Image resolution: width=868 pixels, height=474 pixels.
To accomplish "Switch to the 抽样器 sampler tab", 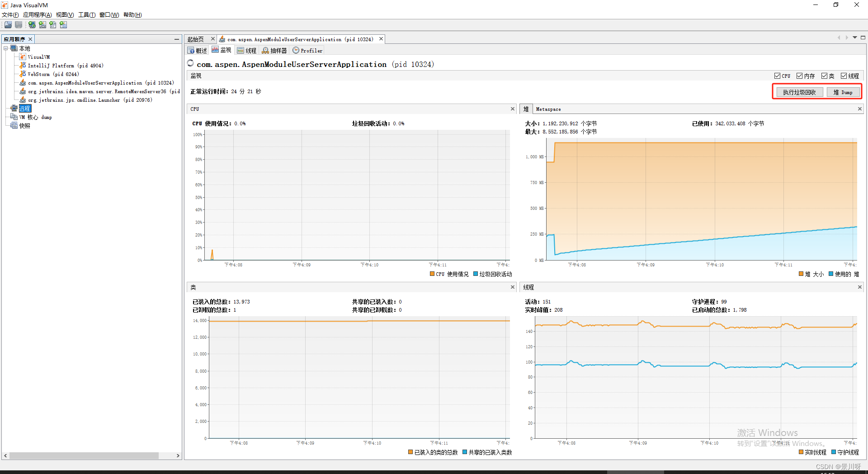I will 274,51.
